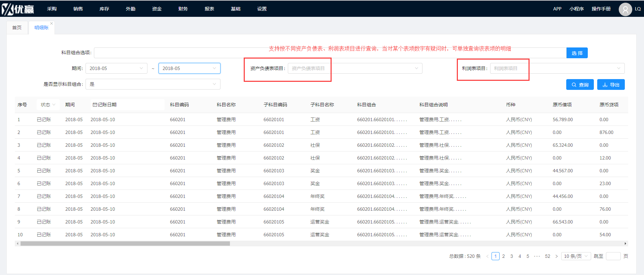Click the APP link in header

(557, 9)
